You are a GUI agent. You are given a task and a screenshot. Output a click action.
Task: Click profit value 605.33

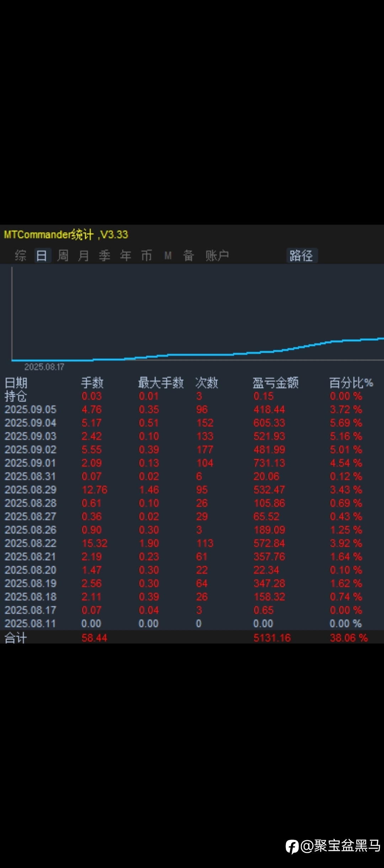click(x=269, y=423)
